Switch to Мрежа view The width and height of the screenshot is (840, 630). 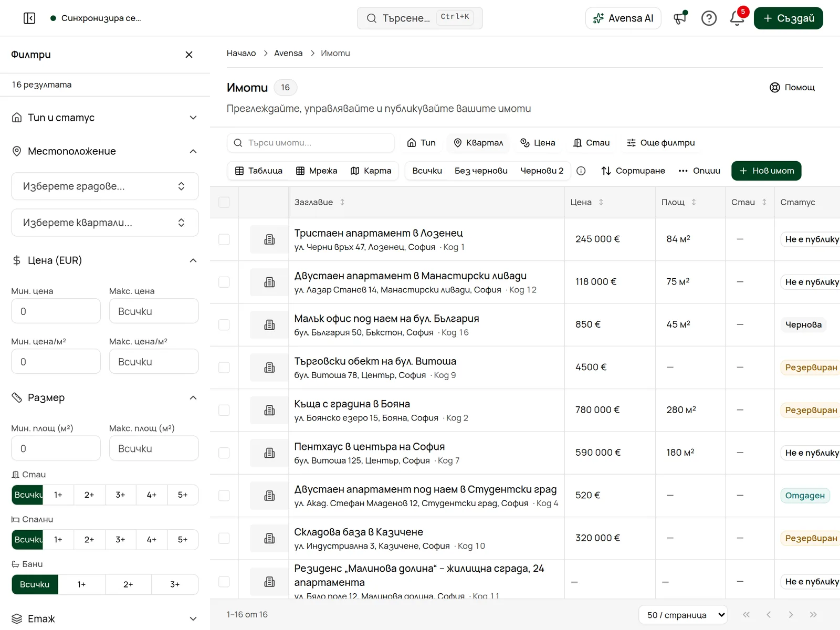[x=317, y=171]
